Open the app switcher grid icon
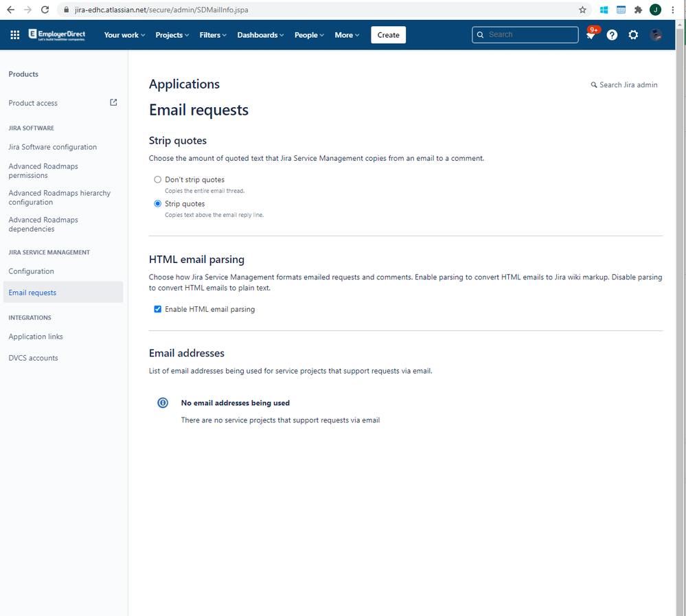Viewport: 686px width, 616px height. (15, 35)
